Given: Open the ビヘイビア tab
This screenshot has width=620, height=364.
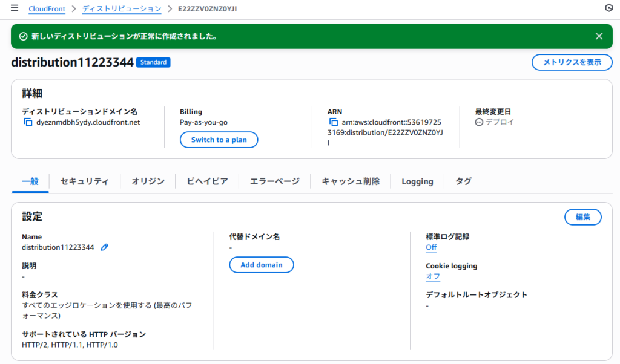Looking at the screenshot, I should click(x=207, y=181).
